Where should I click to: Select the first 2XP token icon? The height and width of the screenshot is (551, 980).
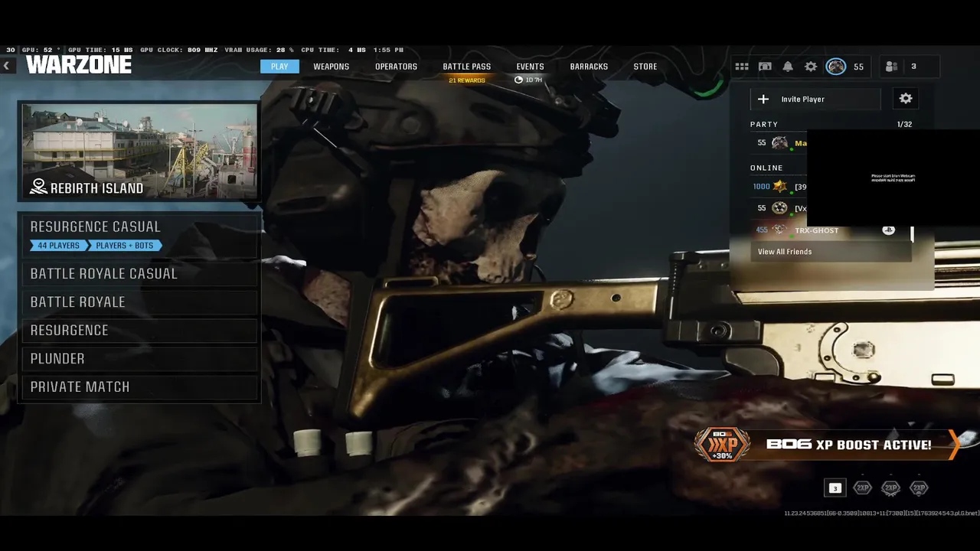click(x=863, y=487)
